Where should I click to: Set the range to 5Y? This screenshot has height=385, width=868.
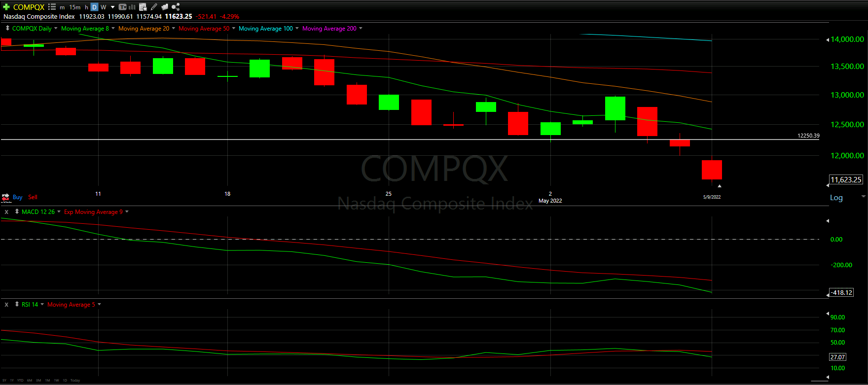[x=4, y=380]
